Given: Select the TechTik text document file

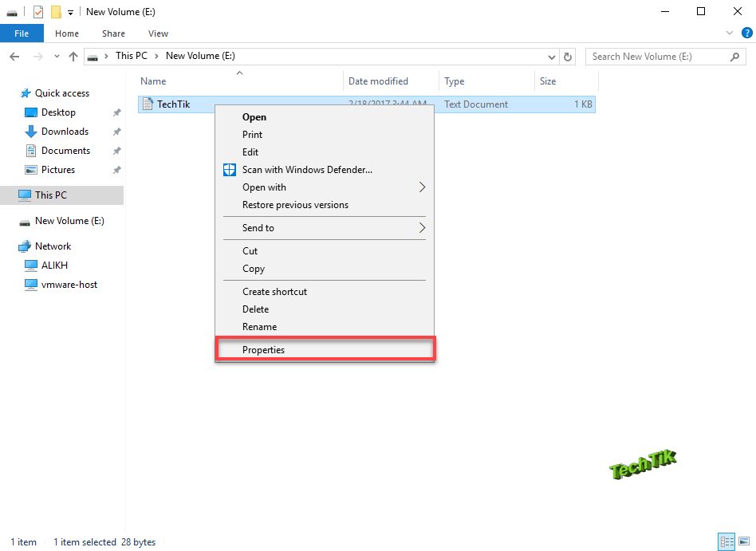Looking at the screenshot, I should 174,104.
